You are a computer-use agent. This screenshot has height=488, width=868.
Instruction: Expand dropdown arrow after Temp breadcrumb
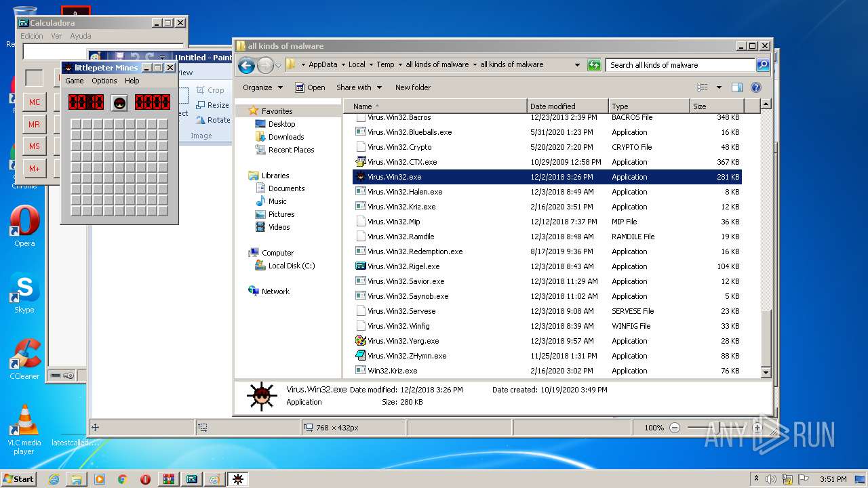[x=400, y=65]
